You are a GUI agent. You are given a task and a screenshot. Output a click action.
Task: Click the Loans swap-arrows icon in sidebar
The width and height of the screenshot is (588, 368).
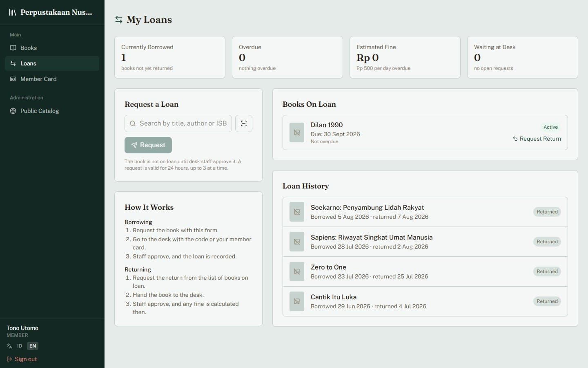pos(13,63)
